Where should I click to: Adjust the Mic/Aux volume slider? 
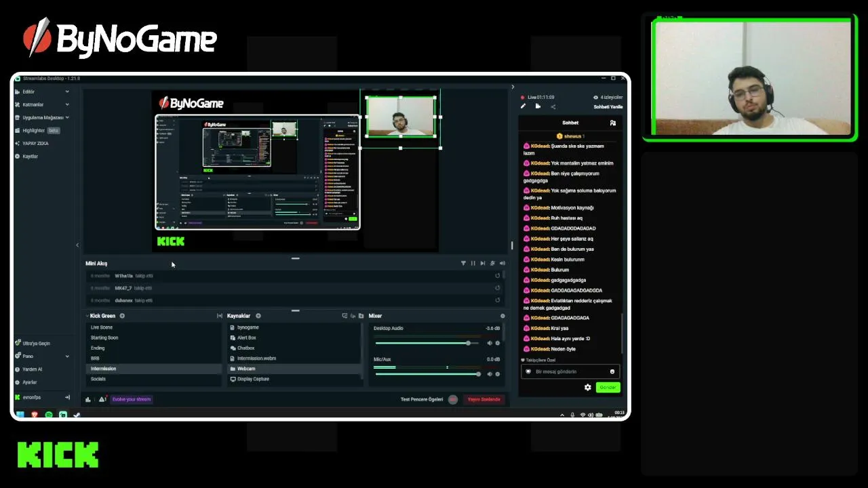427,374
